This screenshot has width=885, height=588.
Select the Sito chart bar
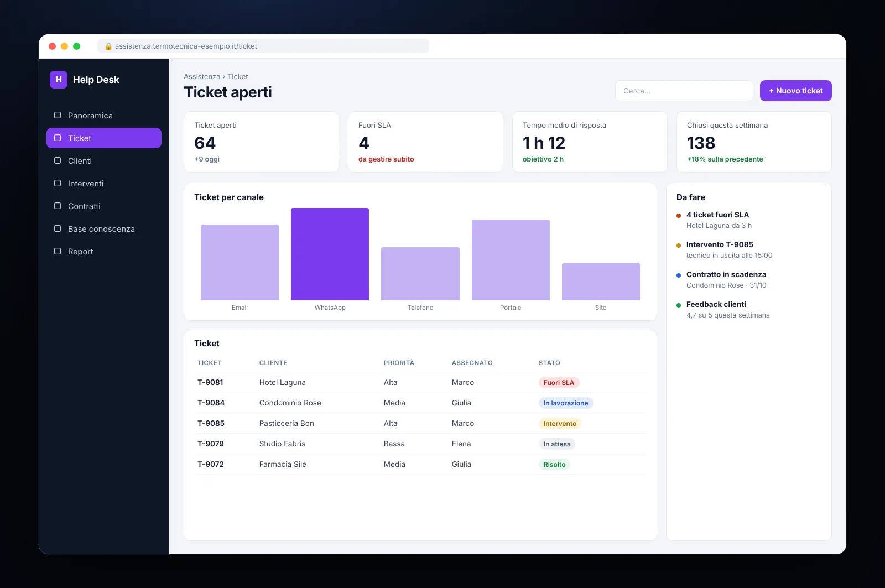click(601, 282)
